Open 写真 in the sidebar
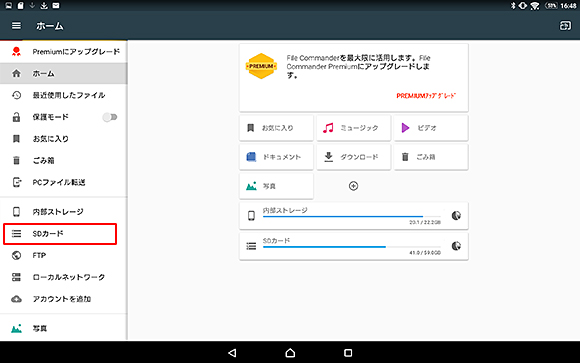The height and width of the screenshot is (363, 580). [63, 328]
